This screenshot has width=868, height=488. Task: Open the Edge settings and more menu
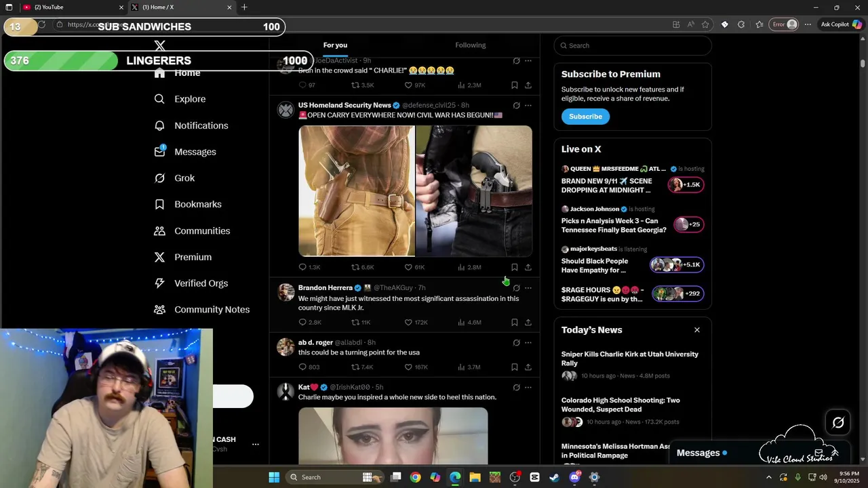(808, 24)
